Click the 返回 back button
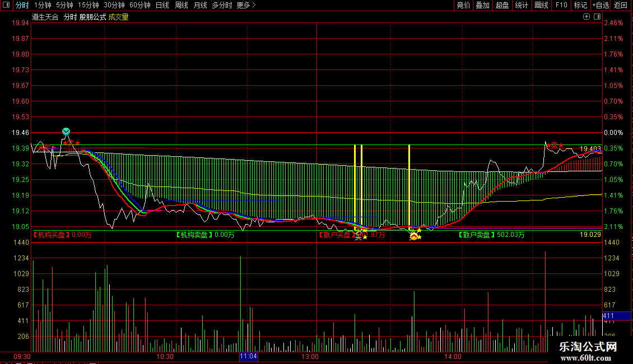Screen dimensions: 633x364 [621, 5]
